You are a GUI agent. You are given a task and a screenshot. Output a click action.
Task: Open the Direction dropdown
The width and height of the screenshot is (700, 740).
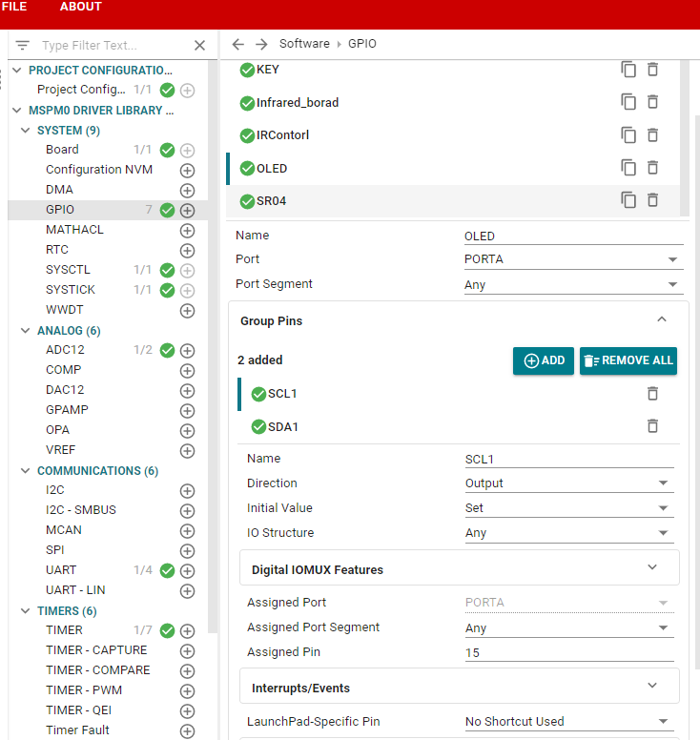click(569, 483)
